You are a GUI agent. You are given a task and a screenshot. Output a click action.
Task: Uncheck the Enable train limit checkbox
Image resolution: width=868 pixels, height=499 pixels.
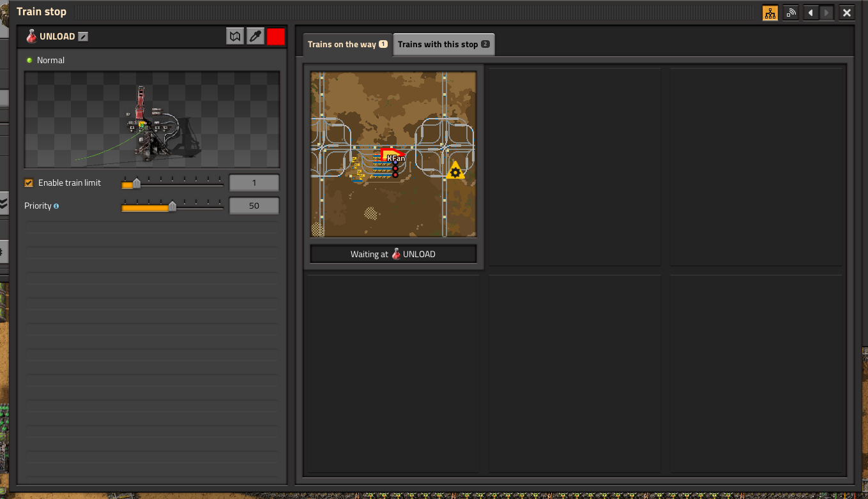click(x=29, y=183)
